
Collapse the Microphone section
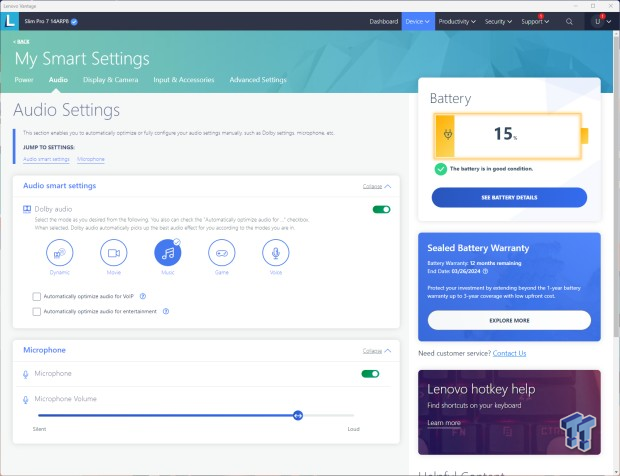[377, 351]
